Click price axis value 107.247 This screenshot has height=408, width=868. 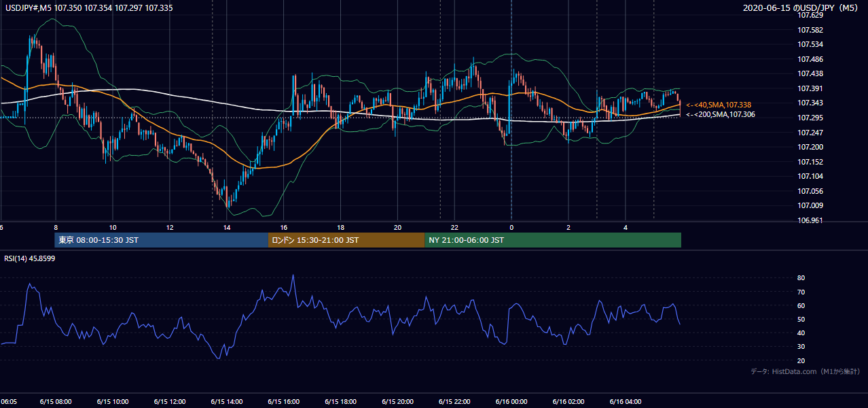[x=811, y=133]
